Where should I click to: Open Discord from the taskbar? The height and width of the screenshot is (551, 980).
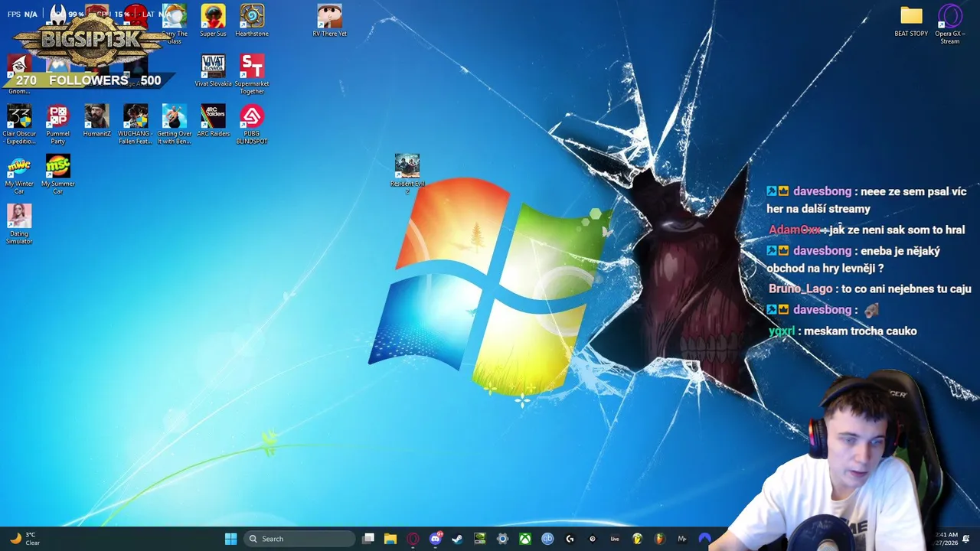(x=436, y=539)
